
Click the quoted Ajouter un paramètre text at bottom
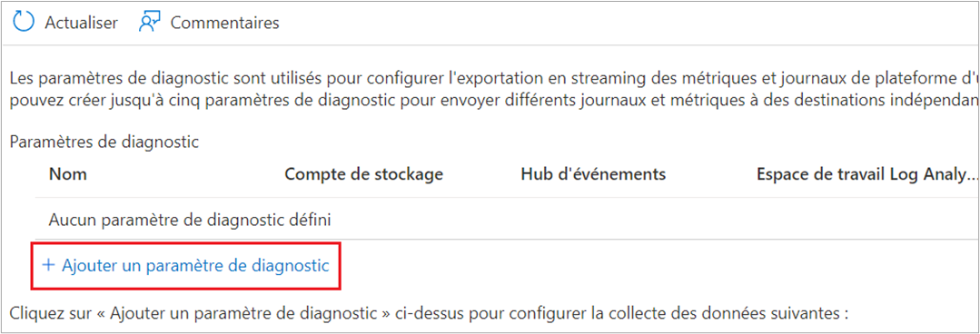247,312
